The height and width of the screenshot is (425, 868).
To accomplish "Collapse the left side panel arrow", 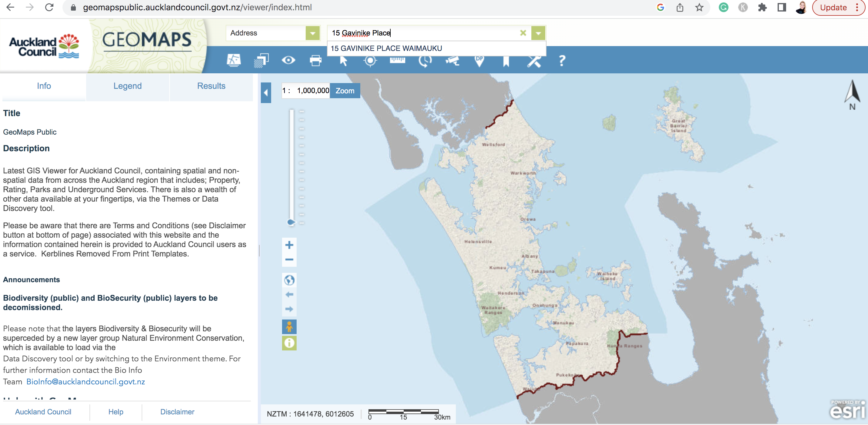I will pyautogui.click(x=266, y=93).
